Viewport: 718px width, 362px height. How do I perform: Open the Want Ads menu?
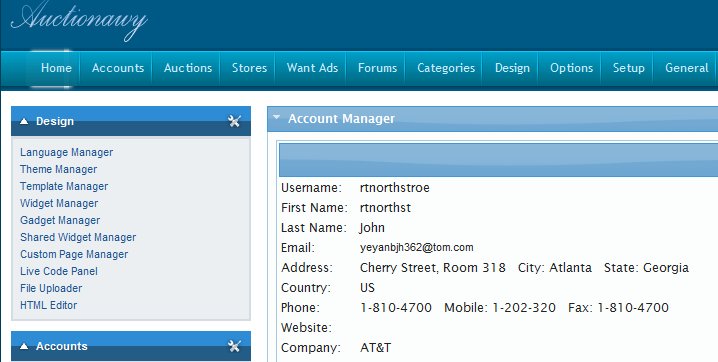pos(312,68)
